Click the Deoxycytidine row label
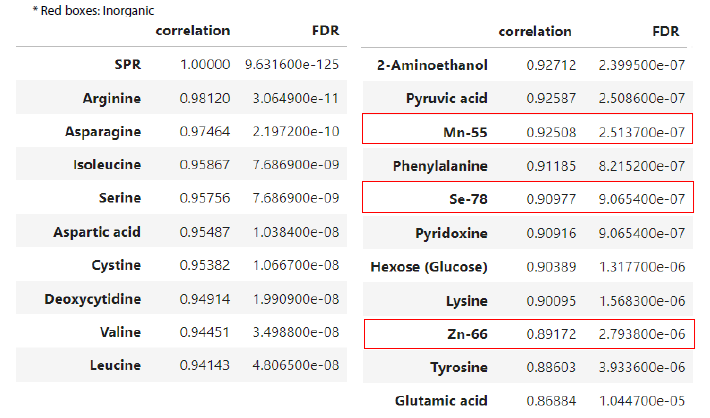The width and height of the screenshot is (710, 418). click(x=93, y=299)
